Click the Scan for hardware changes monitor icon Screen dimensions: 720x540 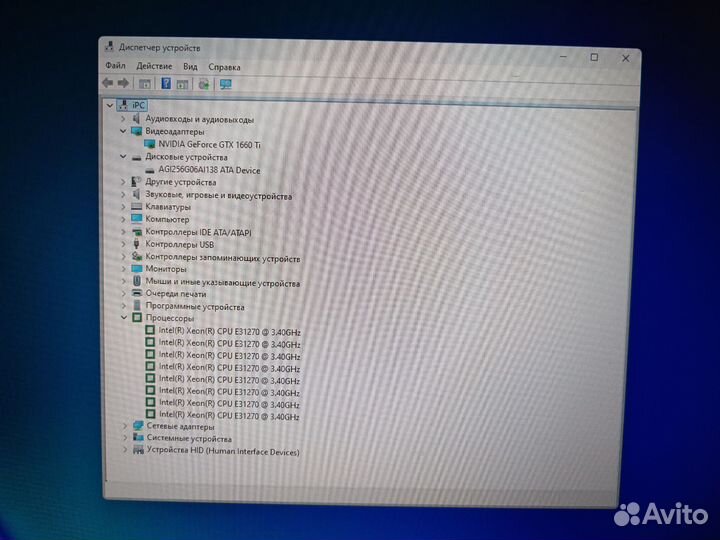tap(225, 84)
